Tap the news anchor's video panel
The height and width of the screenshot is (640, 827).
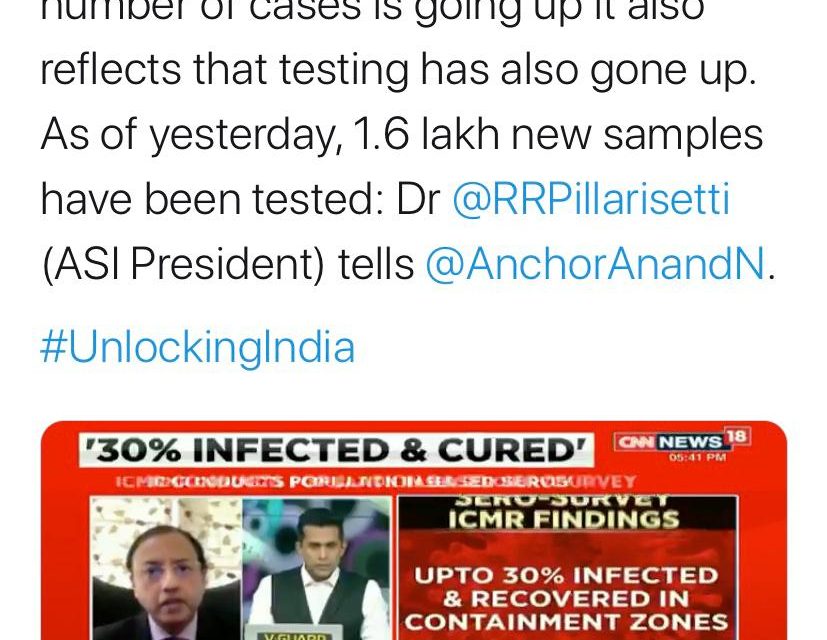(316, 569)
